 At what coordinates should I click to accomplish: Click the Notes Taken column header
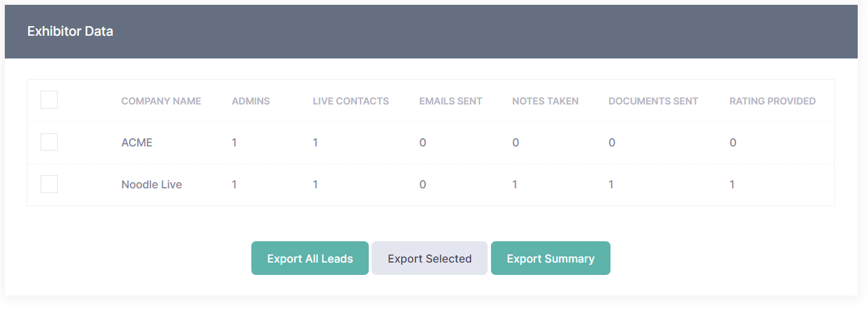(x=545, y=101)
